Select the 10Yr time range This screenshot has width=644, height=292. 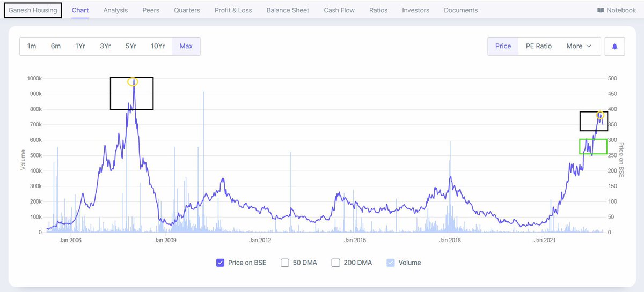point(158,46)
